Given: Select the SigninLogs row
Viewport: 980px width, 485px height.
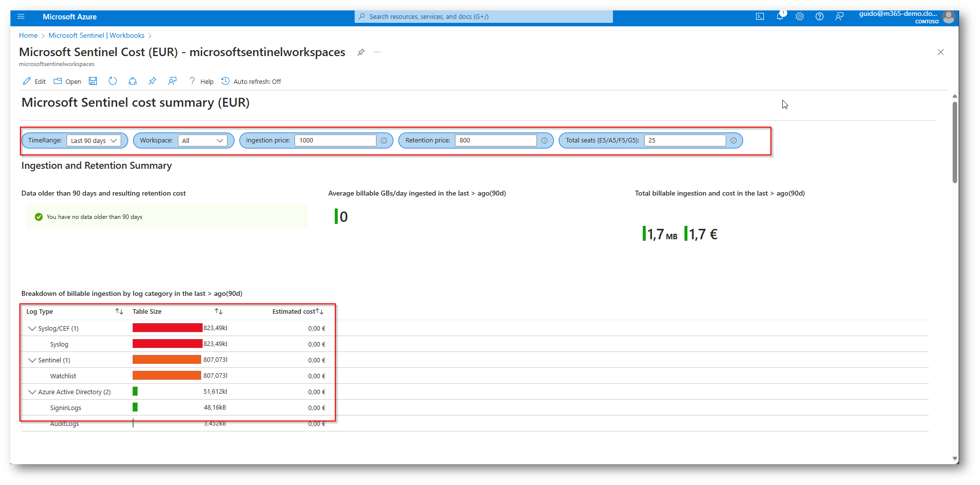Looking at the screenshot, I should pos(475,408).
